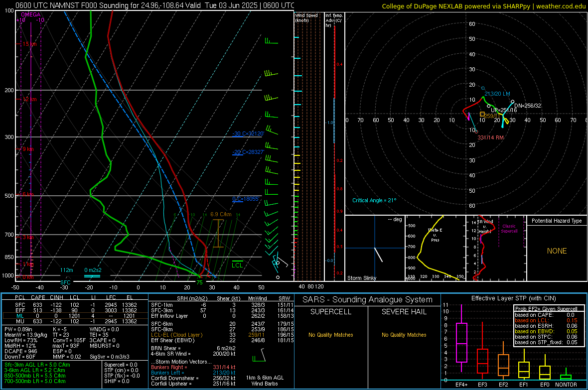This screenshot has width=588, height=390.
Task: Click the Supercell = 0.0 composite value
Action: [121, 365]
